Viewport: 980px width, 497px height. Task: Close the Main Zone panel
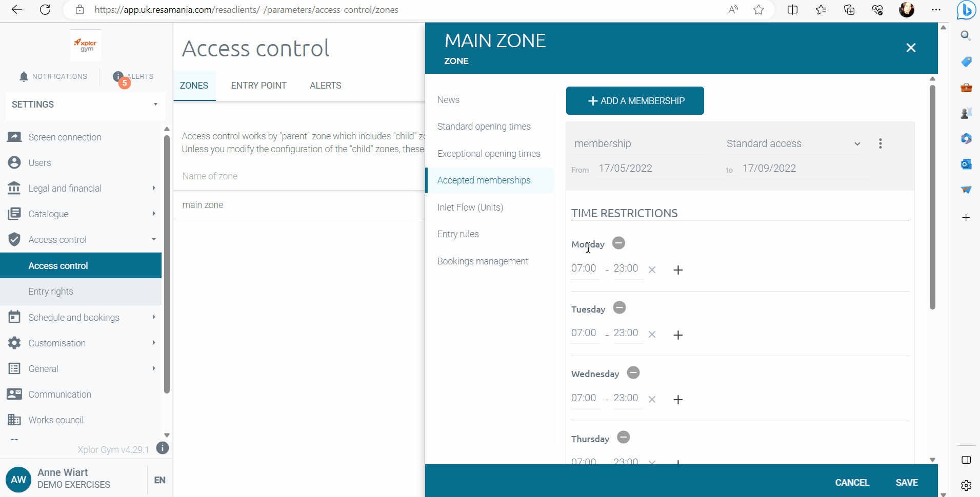pyautogui.click(x=910, y=48)
